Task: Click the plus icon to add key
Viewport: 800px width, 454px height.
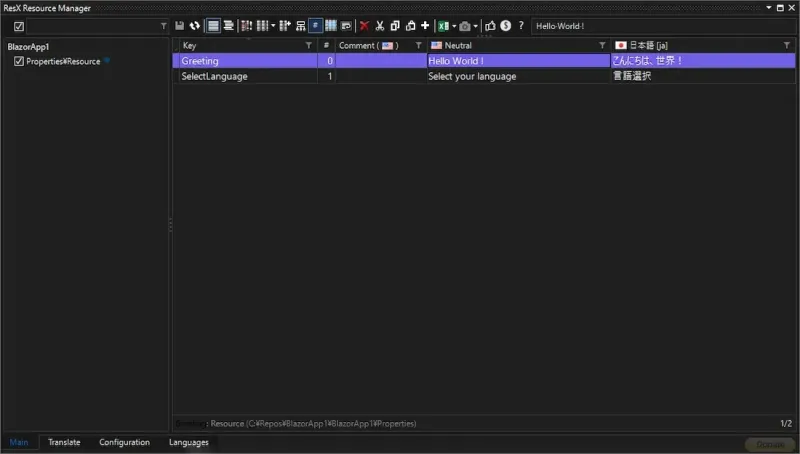Action: tap(425, 26)
